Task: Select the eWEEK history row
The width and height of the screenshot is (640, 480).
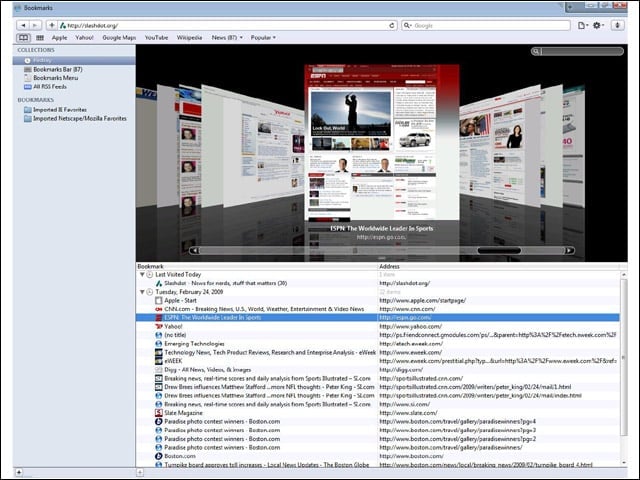Action: coord(378,361)
